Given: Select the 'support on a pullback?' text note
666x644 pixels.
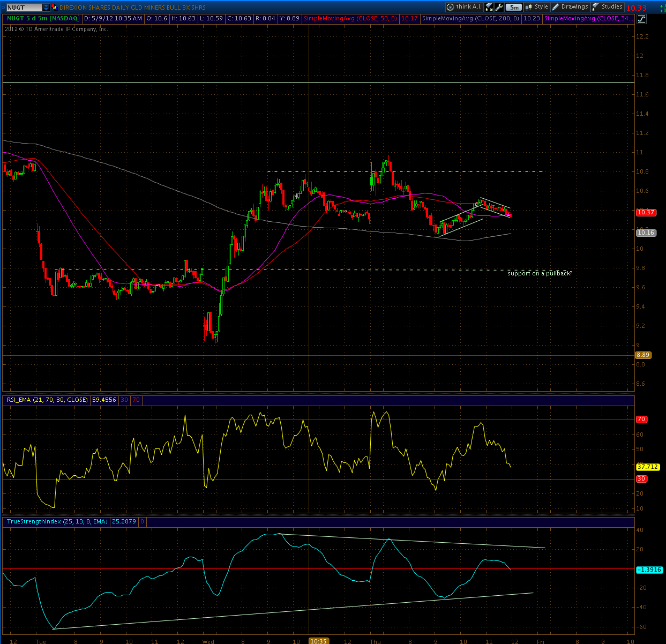Looking at the screenshot, I should 540,273.
